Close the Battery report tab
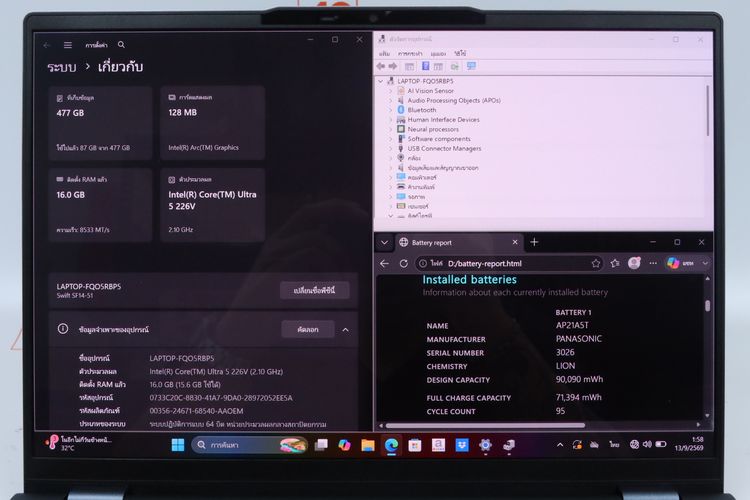The height and width of the screenshot is (500, 750). (x=515, y=243)
